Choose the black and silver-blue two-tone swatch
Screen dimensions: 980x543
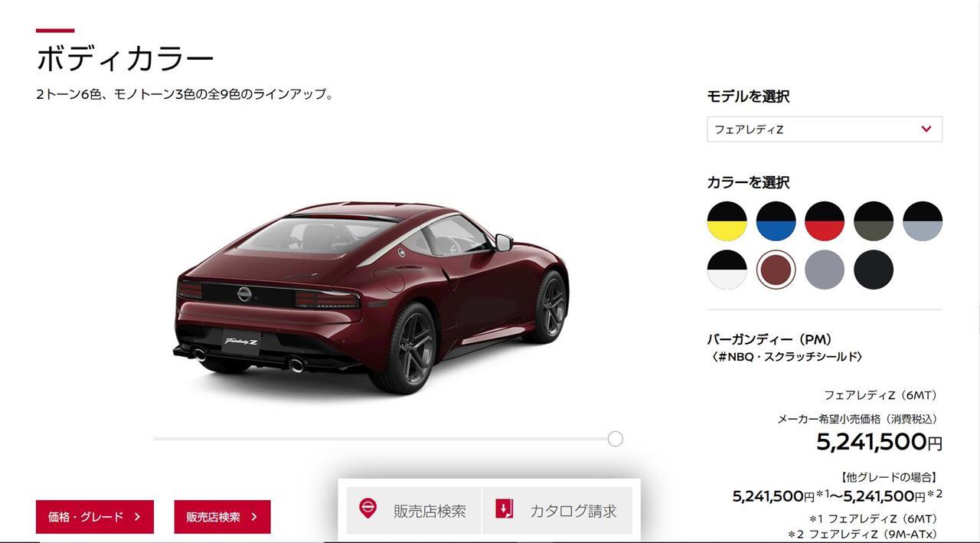pyautogui.click(x=923, y=221)
